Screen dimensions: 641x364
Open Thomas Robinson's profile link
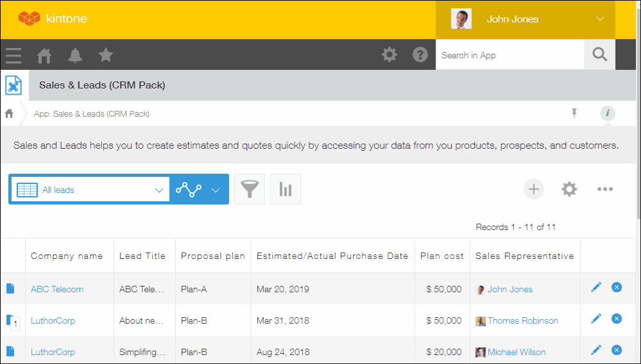pos(522,320)
